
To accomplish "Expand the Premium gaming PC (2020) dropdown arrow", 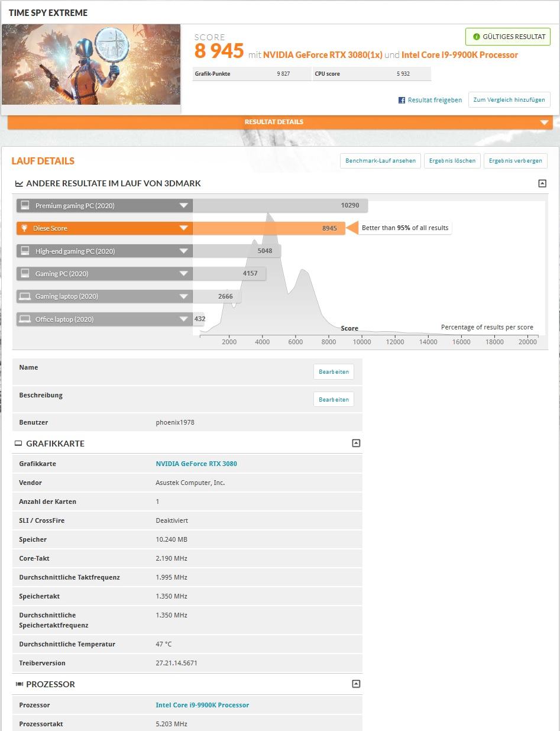I will (x=184, y=206).
